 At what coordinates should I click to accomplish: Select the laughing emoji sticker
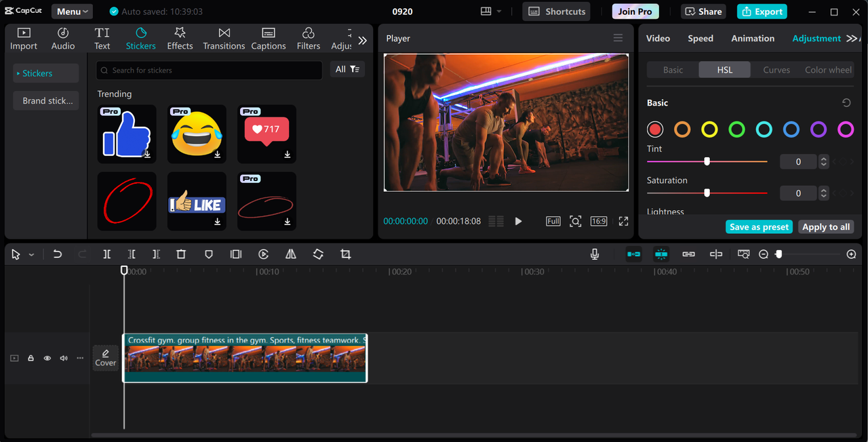[x=197, y=134]
